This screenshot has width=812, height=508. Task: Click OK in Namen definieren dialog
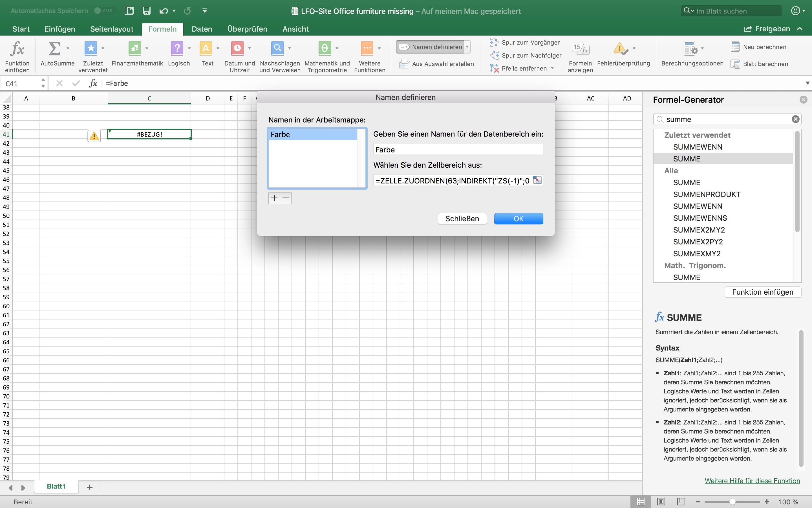518,219
